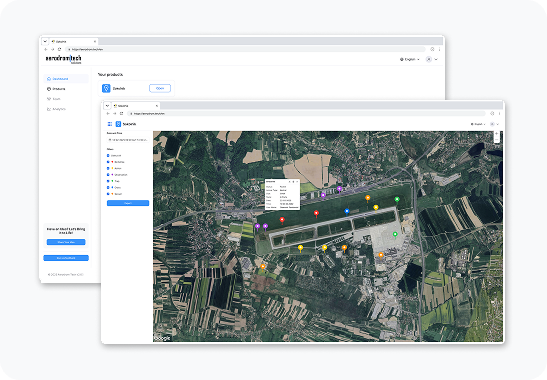Reload the page in the rear browser window
The image size is (547, 380).
[59, 49]
